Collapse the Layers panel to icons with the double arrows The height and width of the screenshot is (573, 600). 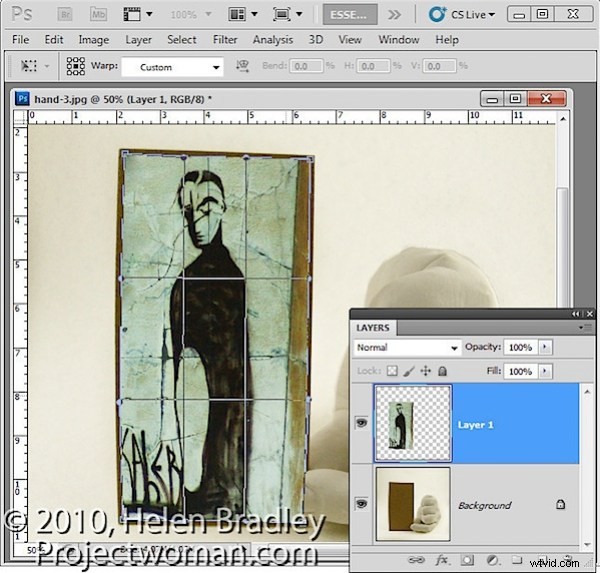[576, 314]
